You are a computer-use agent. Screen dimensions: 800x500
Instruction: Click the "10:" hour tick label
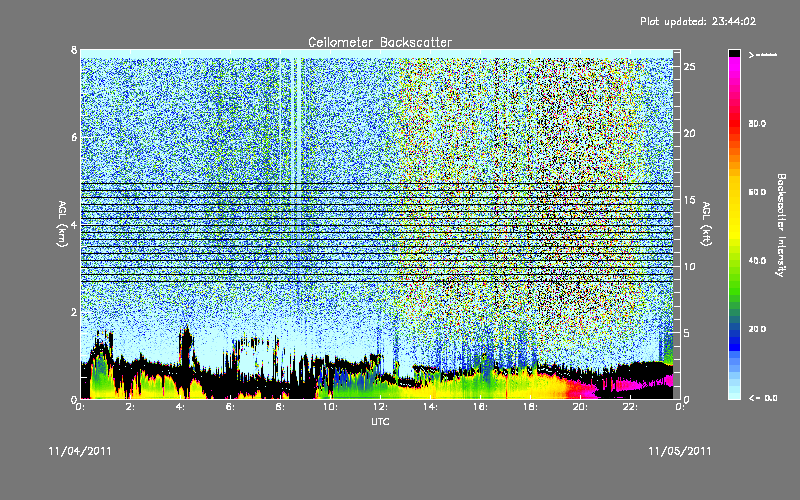click(x=330, y=407)
